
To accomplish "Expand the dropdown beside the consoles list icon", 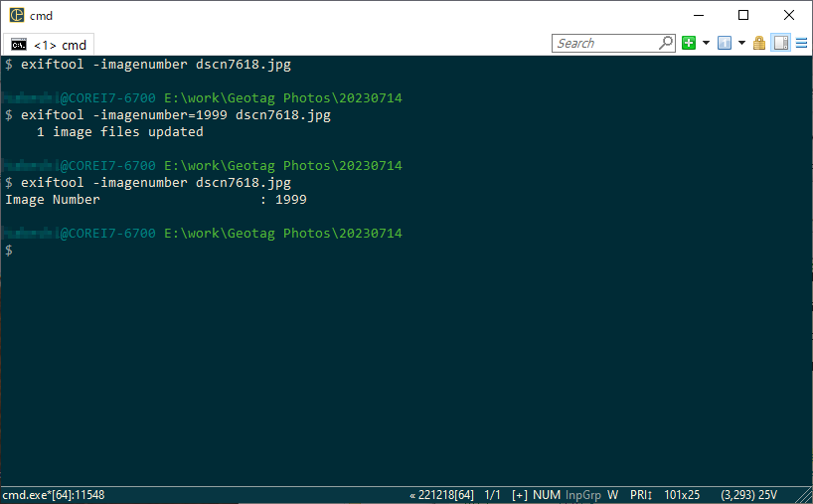I will (x=742, y=43).
